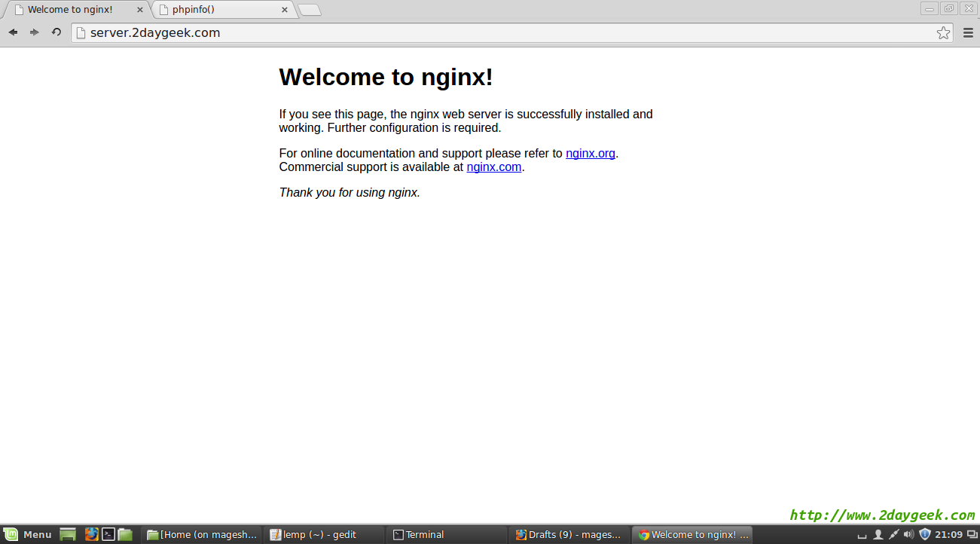Close the Chrome window
Screen dimensions: 980x544
coord(967,8)
